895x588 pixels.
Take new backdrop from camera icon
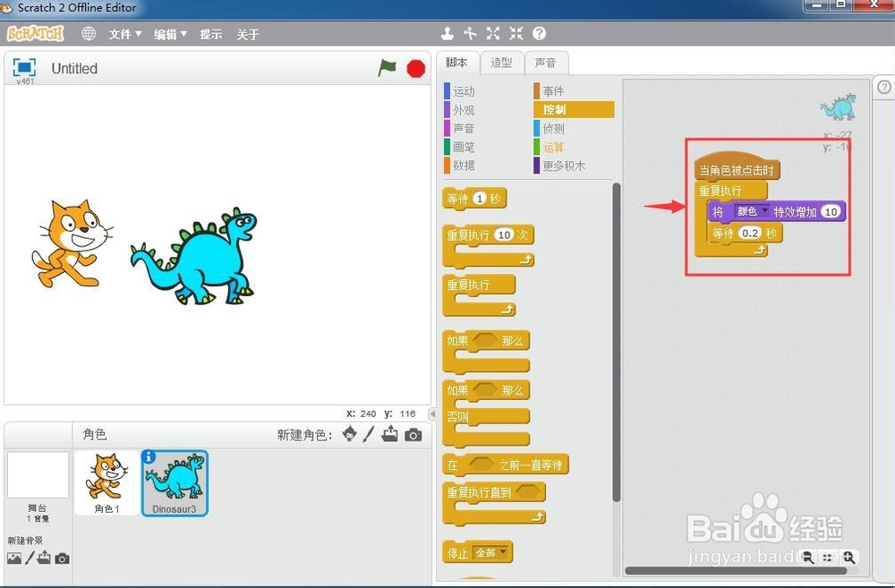[x=62, y=558]
